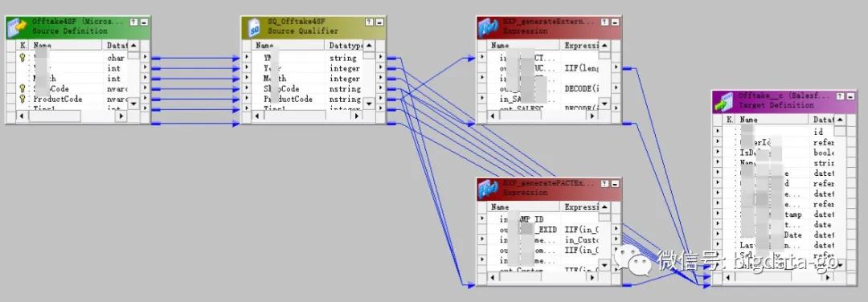Click scroll-down arrow in Source Qualifier list
The image size is (868, 302).
pyautogui.click(x=369, y=103)
